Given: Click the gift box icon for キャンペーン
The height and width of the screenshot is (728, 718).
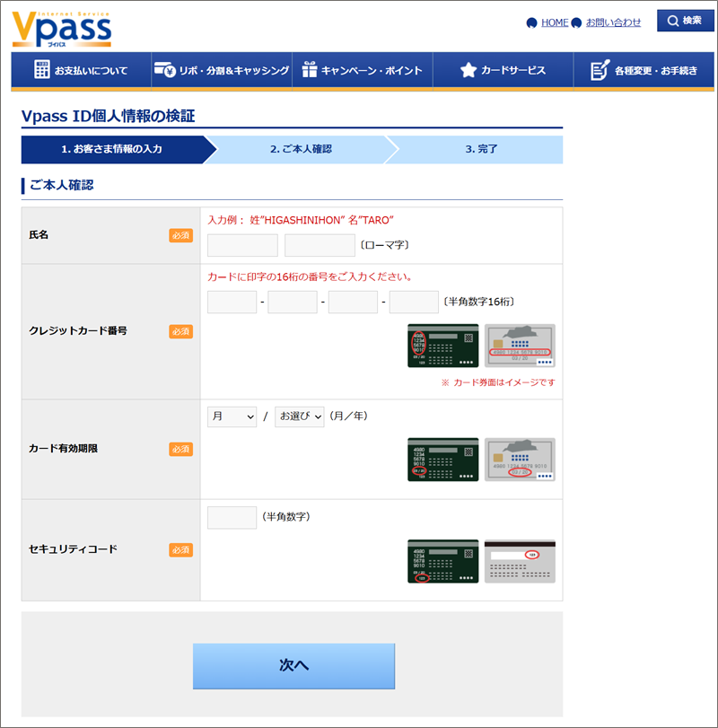Looking at the screenshot, I should pos(310,70).
